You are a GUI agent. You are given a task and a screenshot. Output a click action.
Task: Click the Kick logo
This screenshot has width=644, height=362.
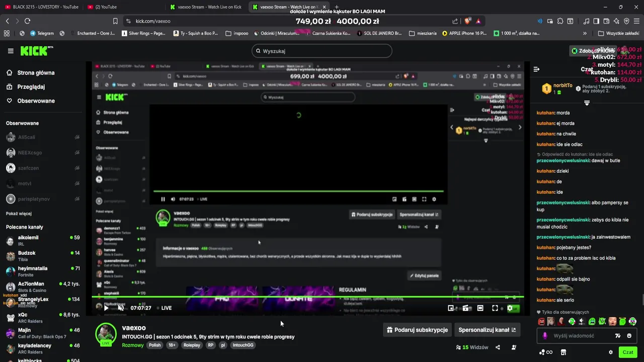36,51
